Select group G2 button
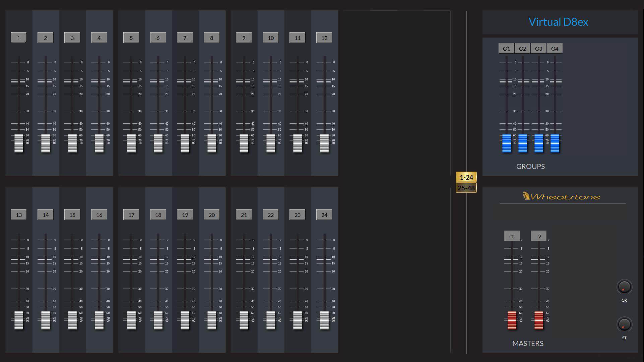The height and width of the screenshot is (362, 644). pyautogui.click(x=522, y=48)
